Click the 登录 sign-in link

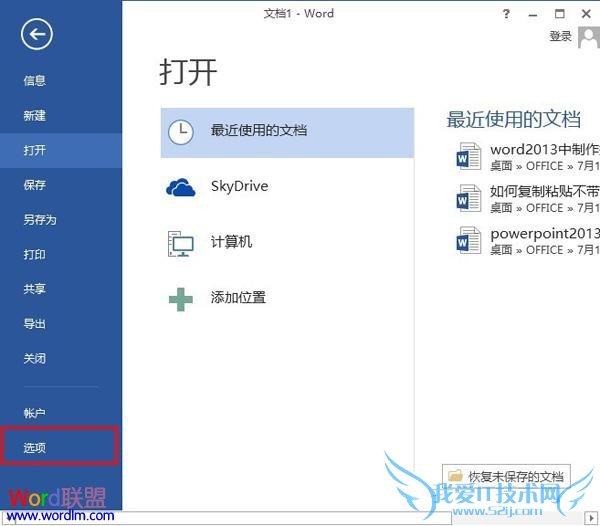coord(560,36)
